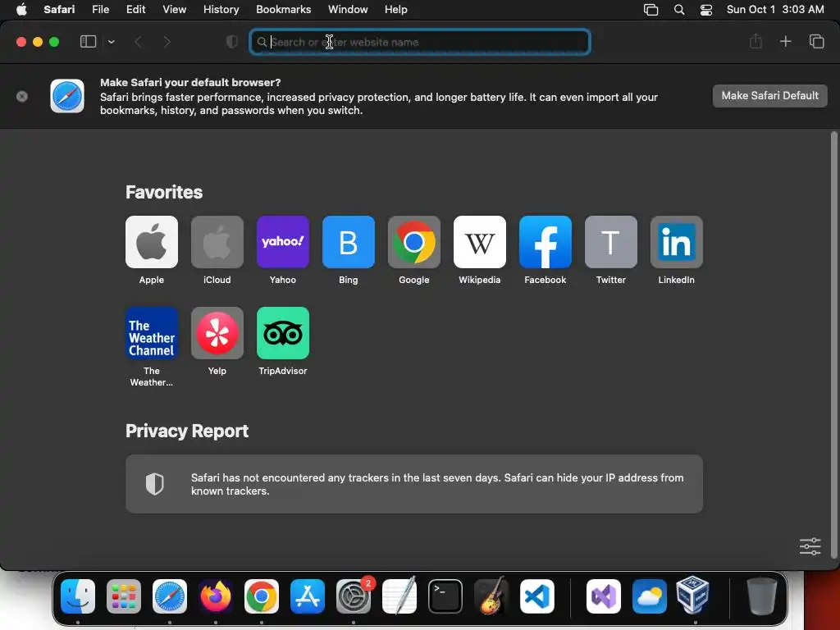Open the Yelp favorite tile

pos(217,333)
